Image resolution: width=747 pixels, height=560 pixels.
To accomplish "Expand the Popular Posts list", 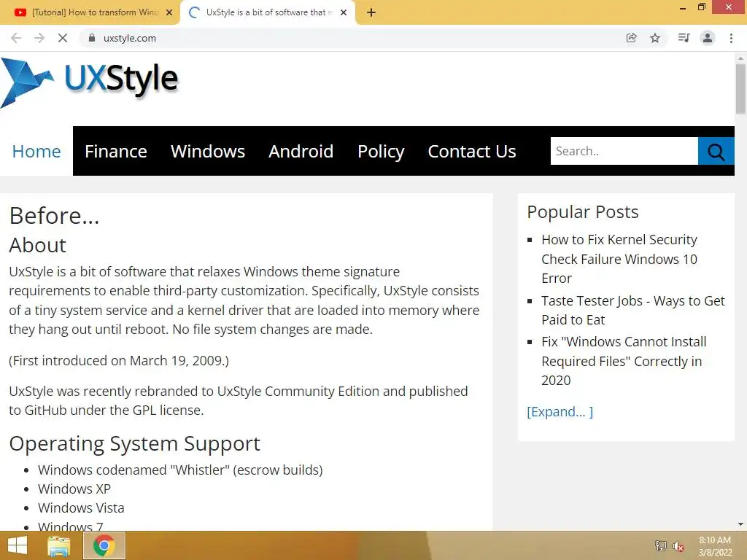I will 560,412.
